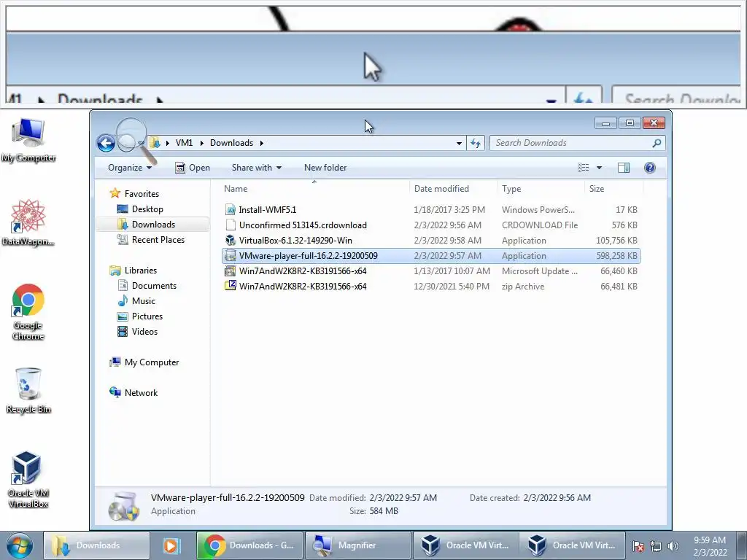
Task: Click the folder icon in the address bar
Action: click(155, 142)
